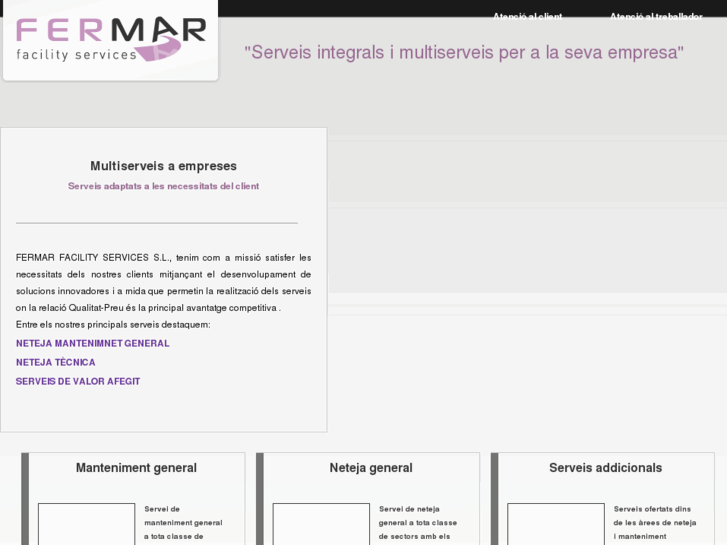Viewport: 727px width, 545px height.
Task: Select the Manteniment general card heading
Action: coord(136,468)
